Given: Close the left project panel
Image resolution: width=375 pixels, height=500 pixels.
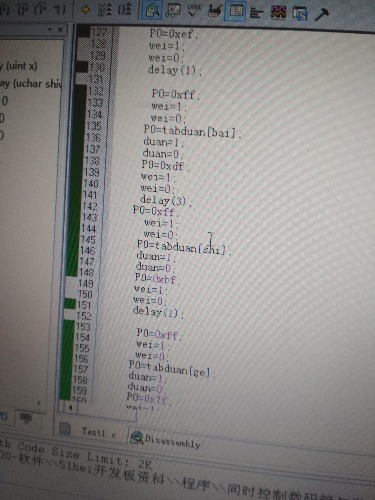Looking at the screenshot, I should point(60,30).
